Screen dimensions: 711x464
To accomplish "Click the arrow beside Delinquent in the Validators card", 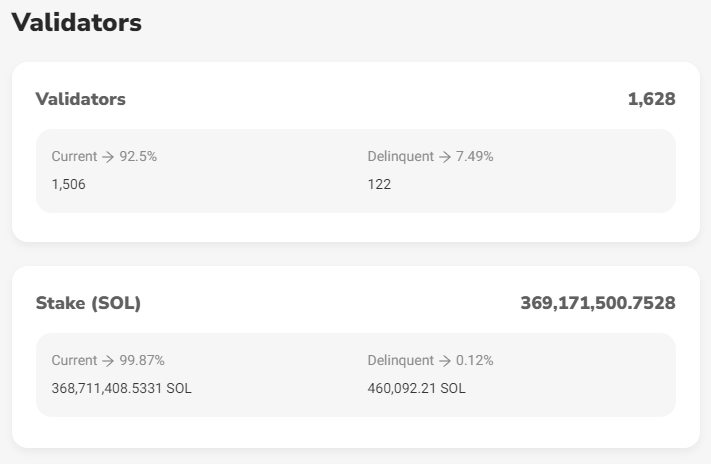I will [x=445, y=156].
